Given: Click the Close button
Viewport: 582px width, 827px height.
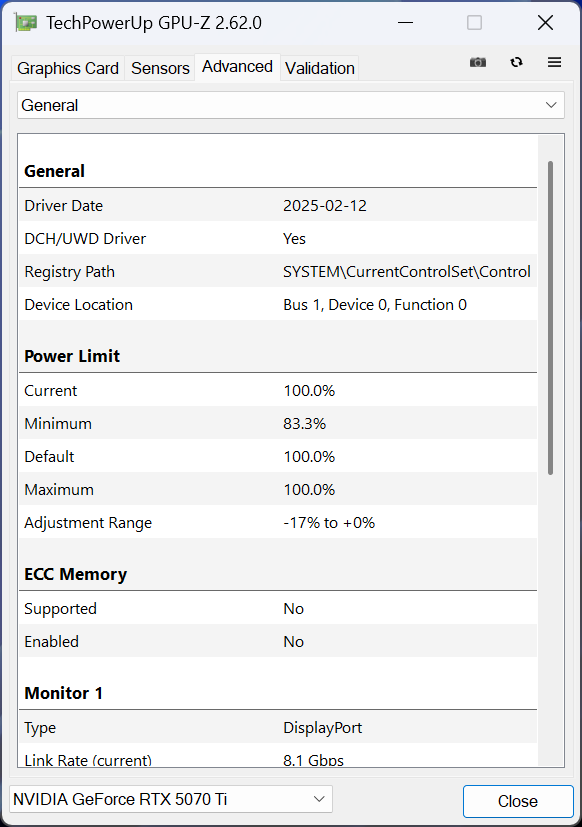Looking at the screenshot, I should pos(518,800).
